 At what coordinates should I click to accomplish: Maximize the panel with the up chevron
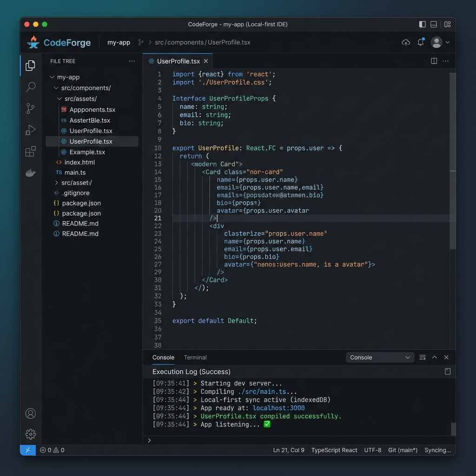coord(435,357)
